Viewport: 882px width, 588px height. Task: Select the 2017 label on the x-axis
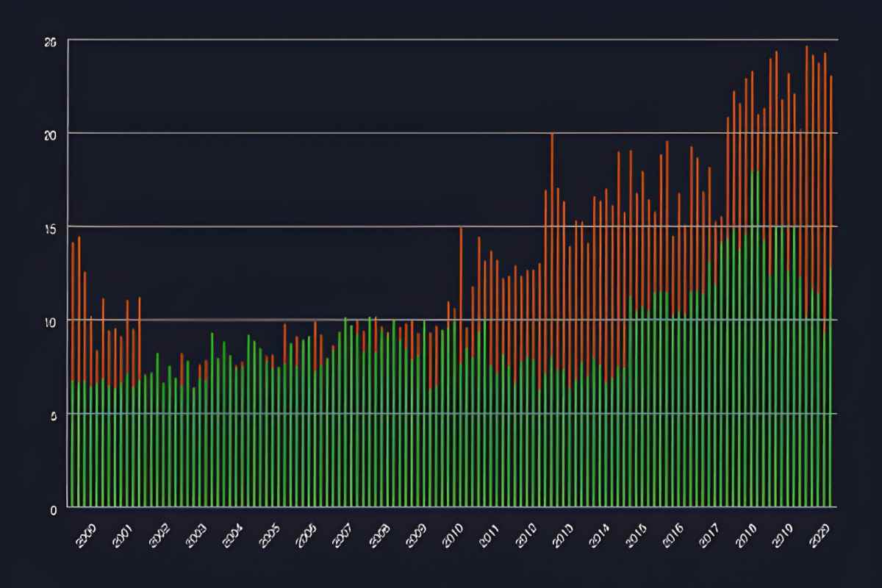[x=711, y=534]
